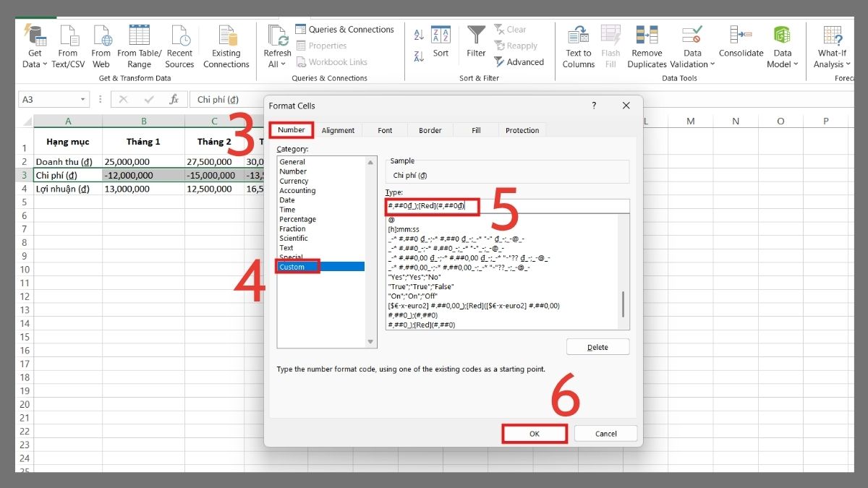Screen dimensions: 868x488
Task: Select cell Doanh thu (₫)
Action: coord(68,162)
